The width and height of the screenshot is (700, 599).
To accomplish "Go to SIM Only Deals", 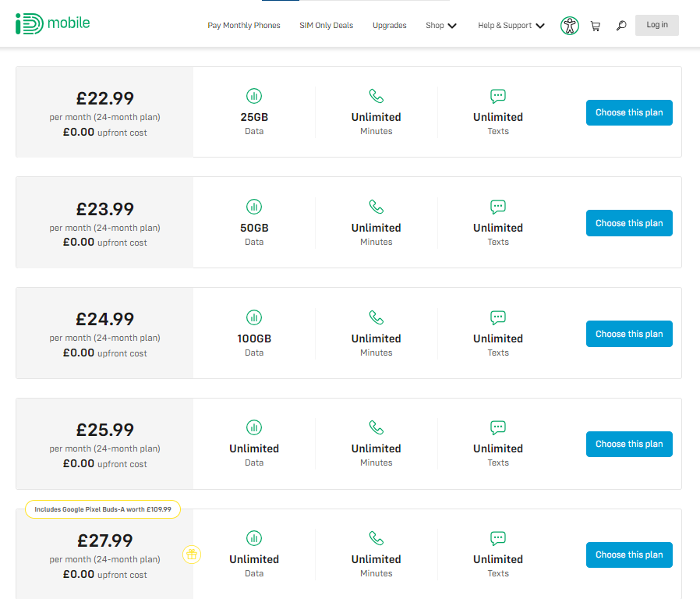I will (327, 26).
